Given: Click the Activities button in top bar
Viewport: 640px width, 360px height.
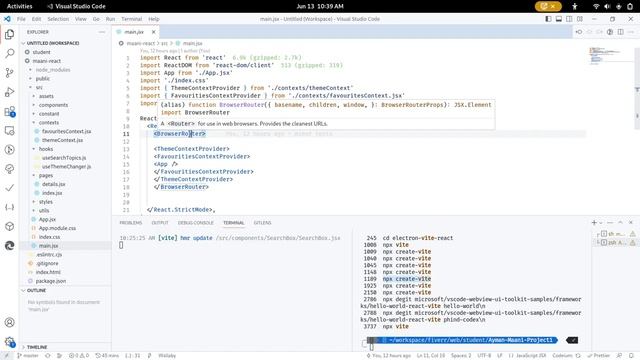Looking at the screenshot, I should tap(19, 6).
